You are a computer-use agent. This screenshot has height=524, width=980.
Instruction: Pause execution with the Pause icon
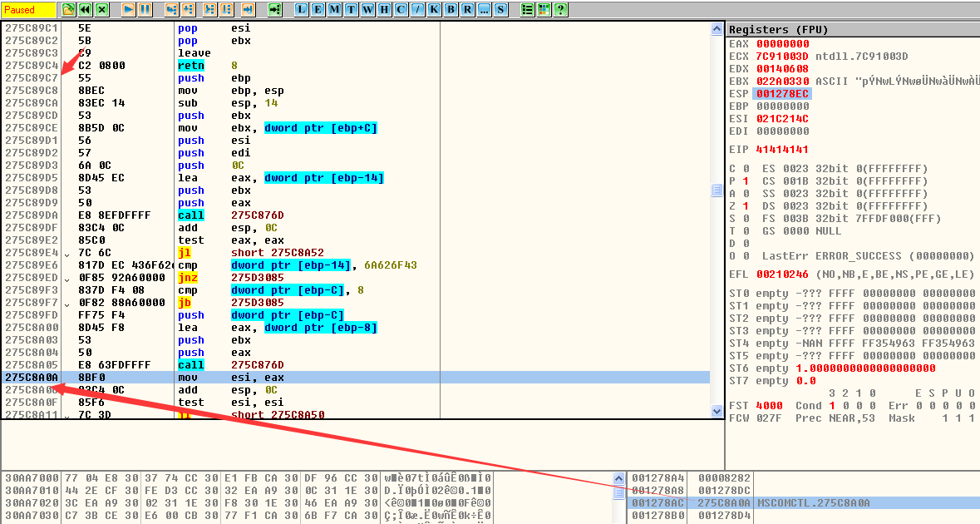click(145, 10)
